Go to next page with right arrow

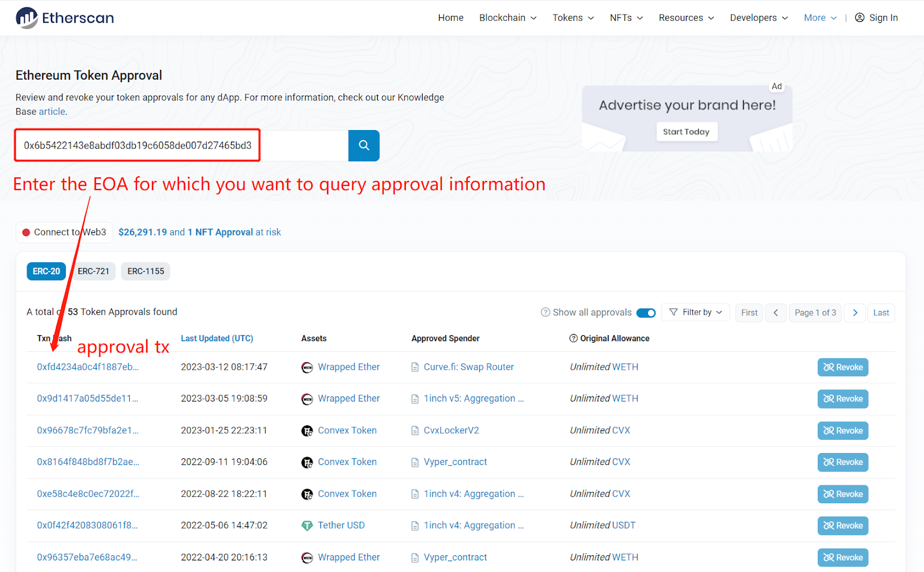[855, 313]
